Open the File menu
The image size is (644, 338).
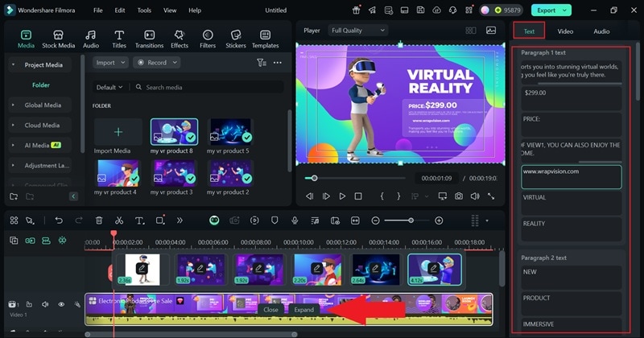coord(97,10)
